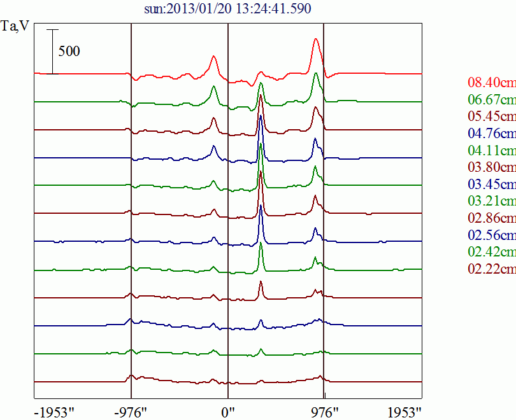The image size is (516, 420).
Task: Click the 08.40cm wavelength legend label
Action: (x=492, y=82)
